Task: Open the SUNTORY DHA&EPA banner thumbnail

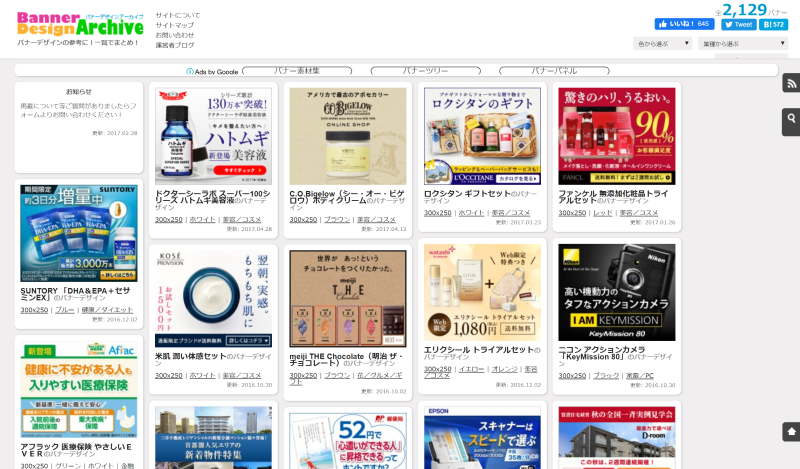Action: (x=79, y=233)
